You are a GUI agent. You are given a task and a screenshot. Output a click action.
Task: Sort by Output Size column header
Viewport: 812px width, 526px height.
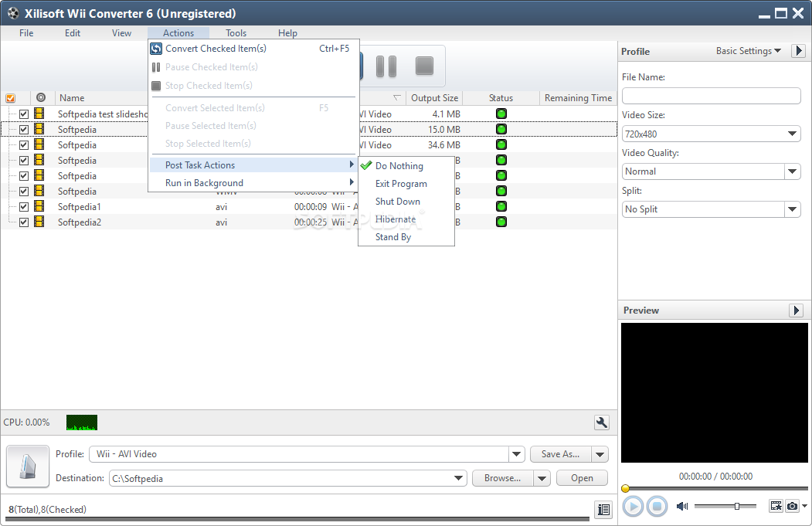(x=434, y=98)
